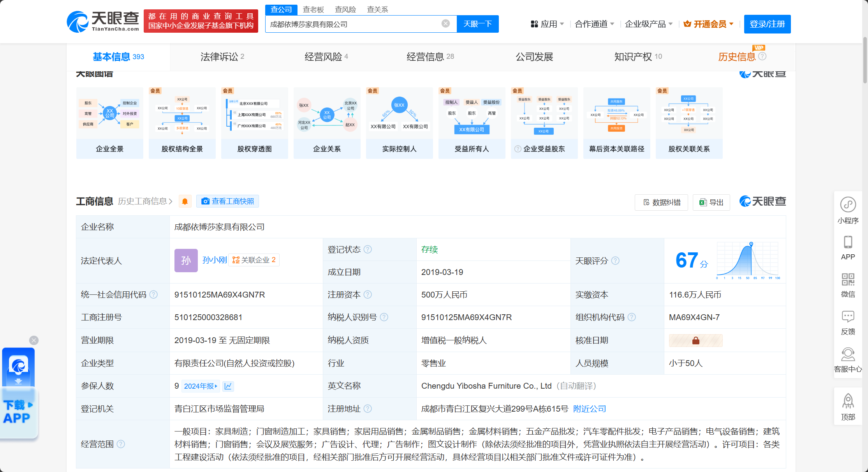
Task: Open the 反馈 feedback icon
Action: tap(848, 316)
